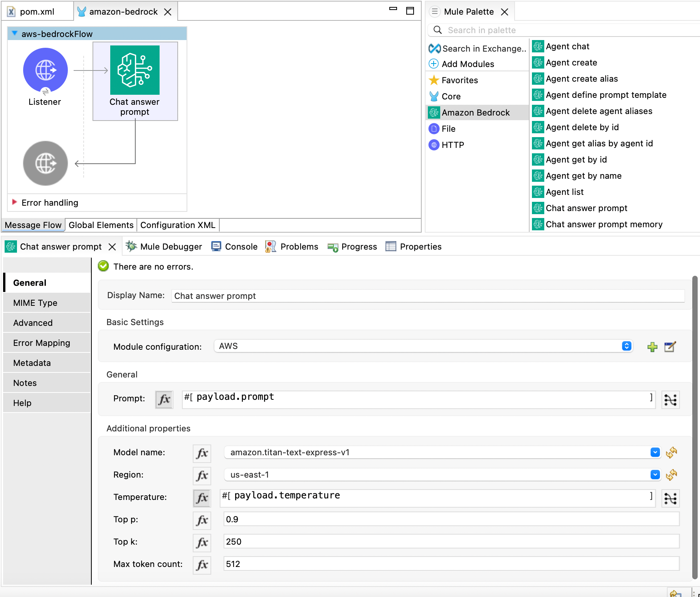Viewport: 700px width, 597px height.
Task: Click the Top p value field
Action: 451,519
